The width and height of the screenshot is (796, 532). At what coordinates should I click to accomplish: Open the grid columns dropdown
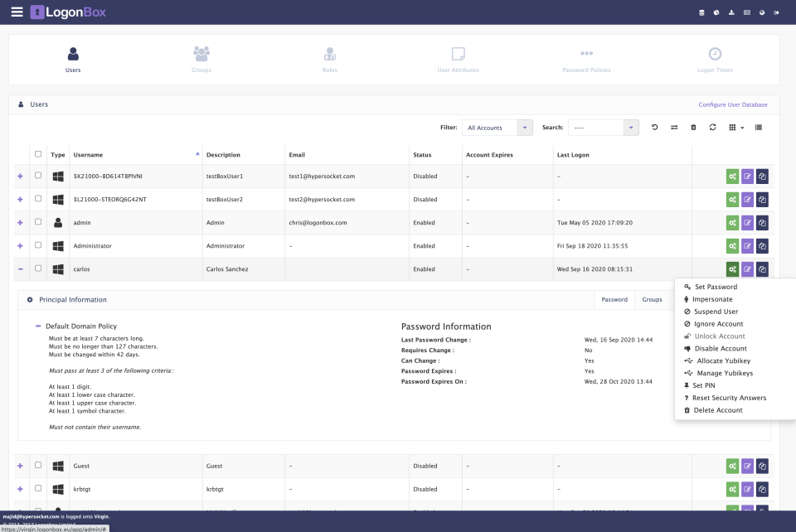click(x=736, y=128)
